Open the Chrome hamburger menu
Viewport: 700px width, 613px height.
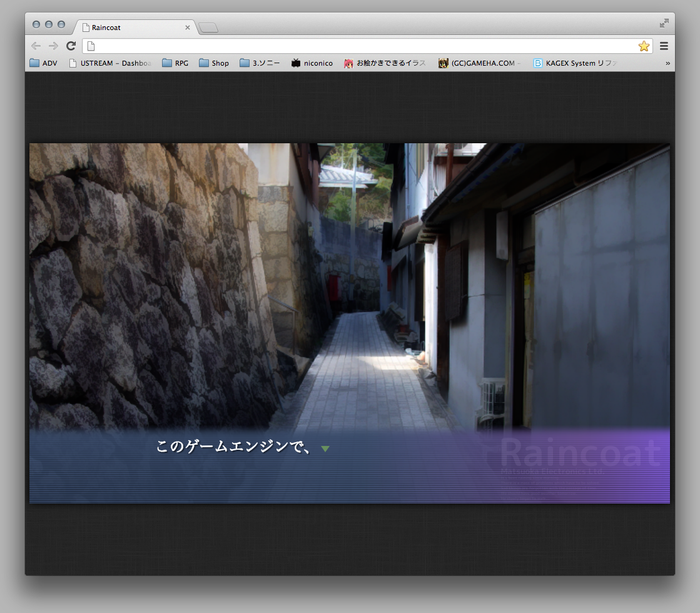[x=664, y=46]
